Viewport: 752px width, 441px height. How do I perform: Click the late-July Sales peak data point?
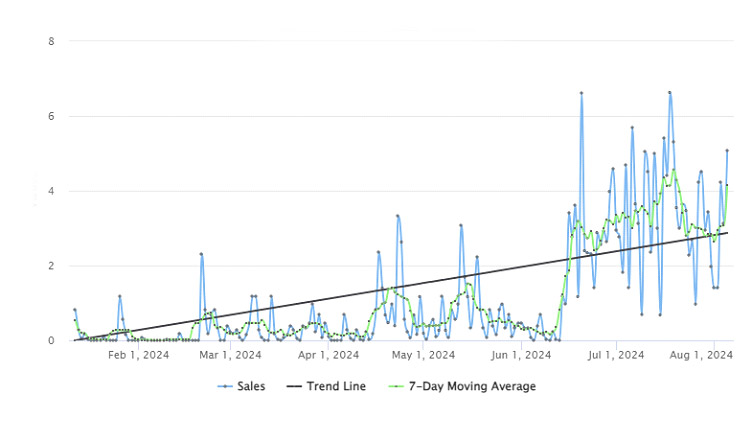670,93
